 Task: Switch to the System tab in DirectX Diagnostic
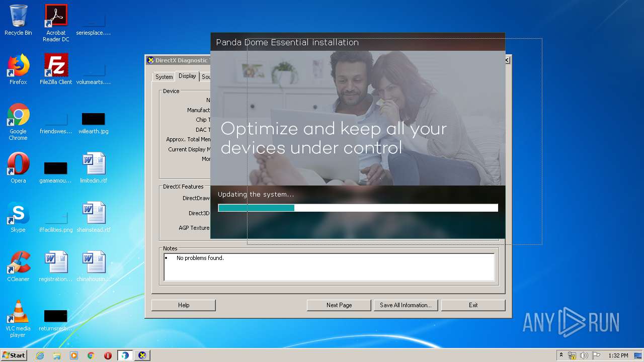click(164, 77)
